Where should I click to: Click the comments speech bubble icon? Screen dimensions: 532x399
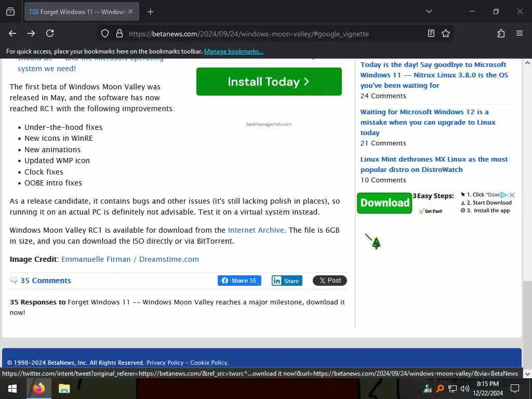click(x=14, y=281)
